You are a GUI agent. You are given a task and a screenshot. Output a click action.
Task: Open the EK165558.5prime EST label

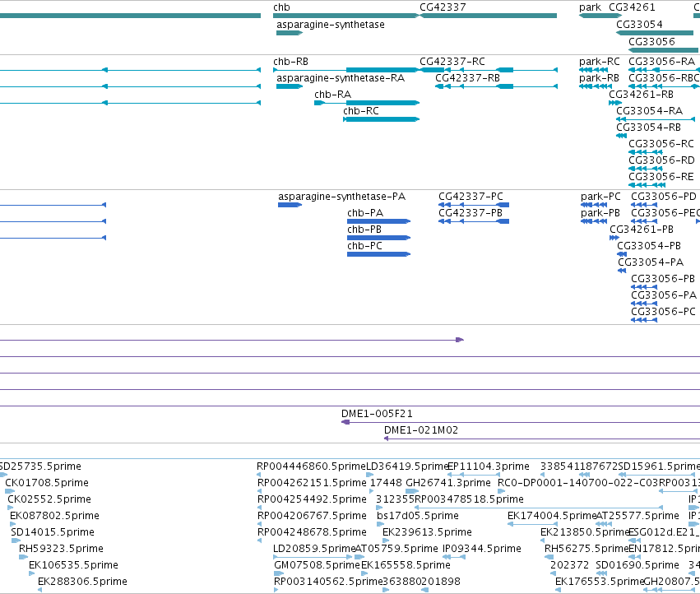click(406, 565)
